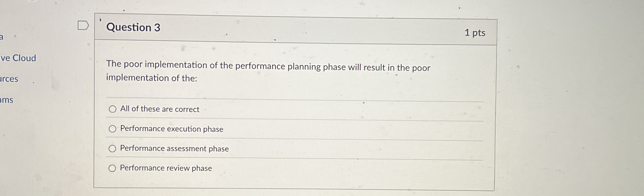
Task: Click the answer label 'Performance assessment phase'
Action: (174, 149)
